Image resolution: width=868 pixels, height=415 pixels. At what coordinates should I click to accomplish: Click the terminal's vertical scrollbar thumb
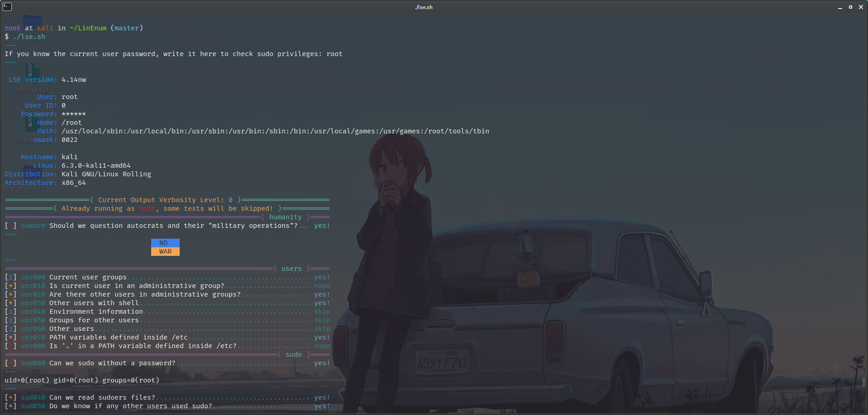tap(864, 382)
